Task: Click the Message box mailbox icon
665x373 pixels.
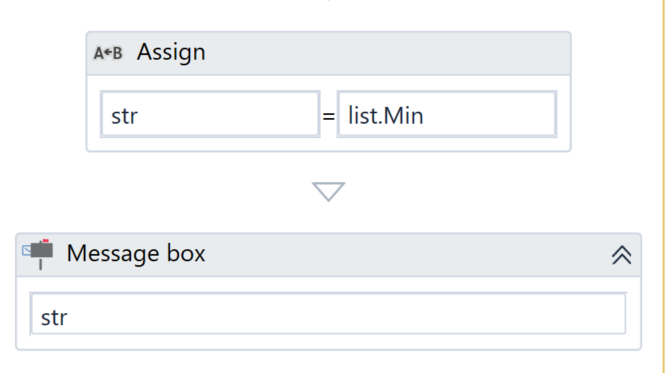Action: point(38,254)
